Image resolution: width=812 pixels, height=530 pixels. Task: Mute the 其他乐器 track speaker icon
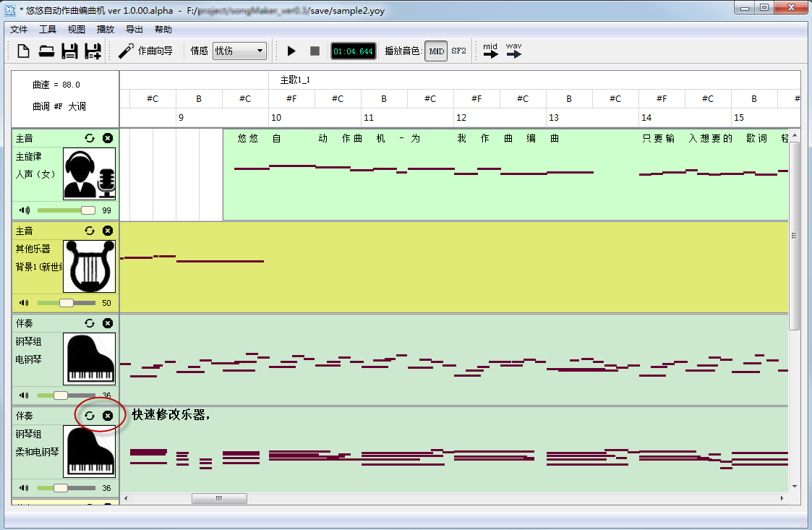25,302
